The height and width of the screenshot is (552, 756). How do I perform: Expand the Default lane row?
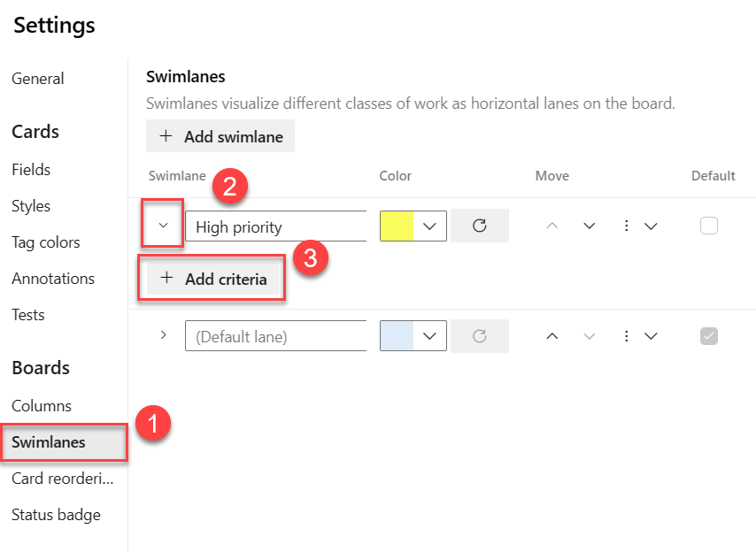click(x=163, y=336)
